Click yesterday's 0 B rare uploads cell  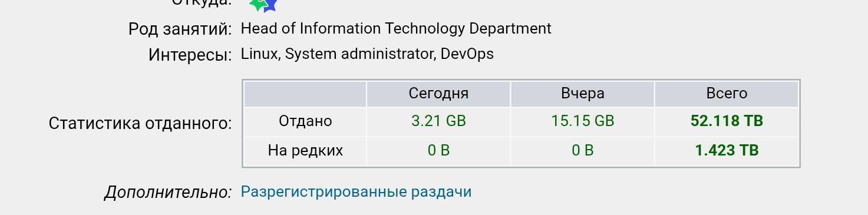click(x=582, y=151)
